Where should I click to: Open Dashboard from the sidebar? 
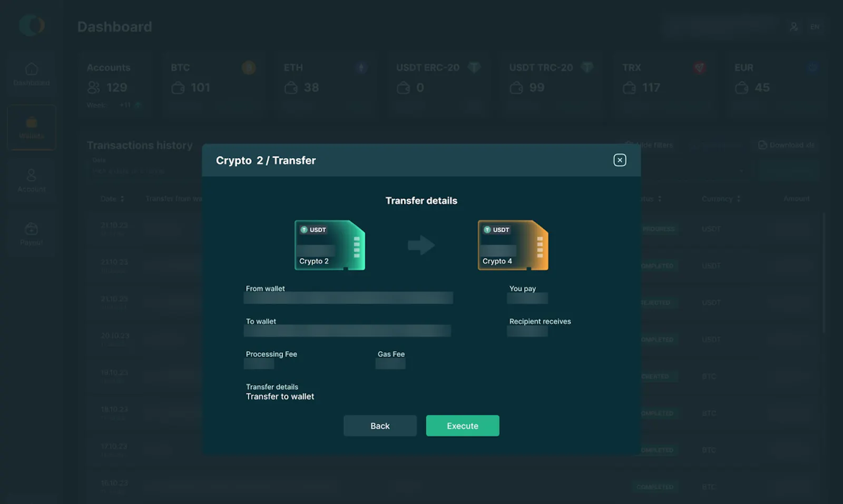(x=32, y=74)
